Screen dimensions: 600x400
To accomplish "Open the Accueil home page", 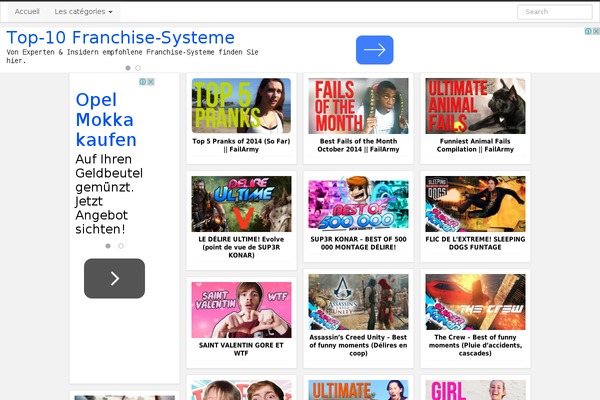I will coord(27,11).
